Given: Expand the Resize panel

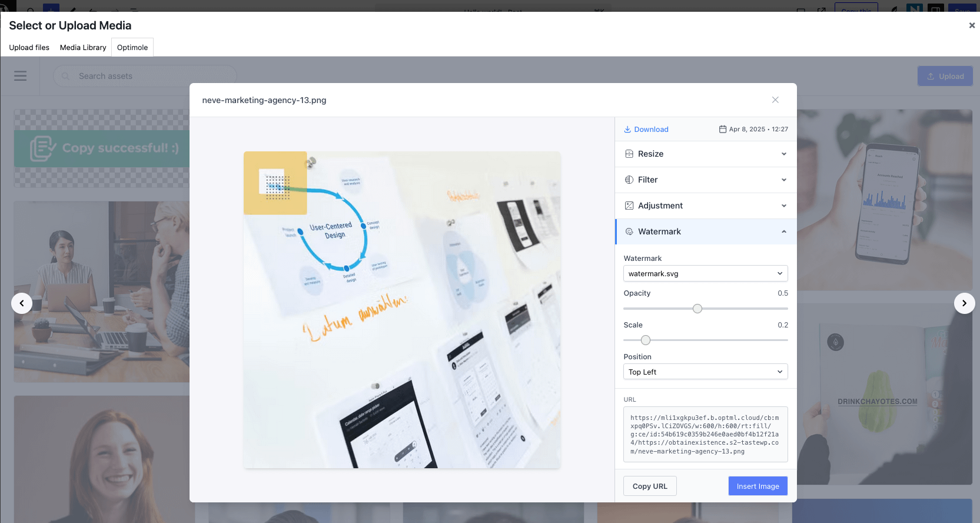Looking at the screenshot, I should pos(783,154).
